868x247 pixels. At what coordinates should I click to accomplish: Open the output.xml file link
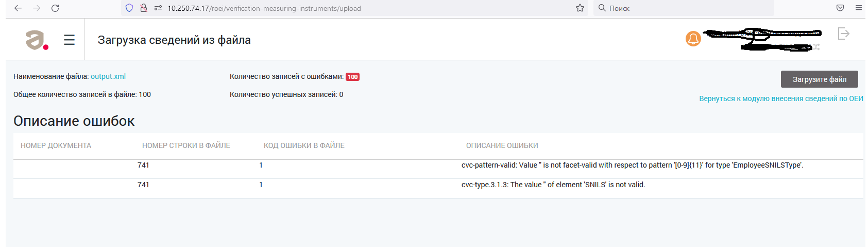108,76
